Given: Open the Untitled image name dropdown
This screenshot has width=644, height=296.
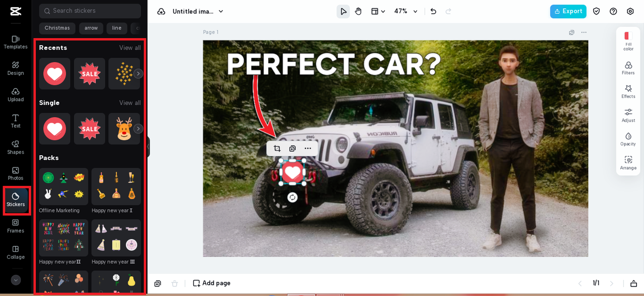Looking at the screenshot, I should [198, 12].
